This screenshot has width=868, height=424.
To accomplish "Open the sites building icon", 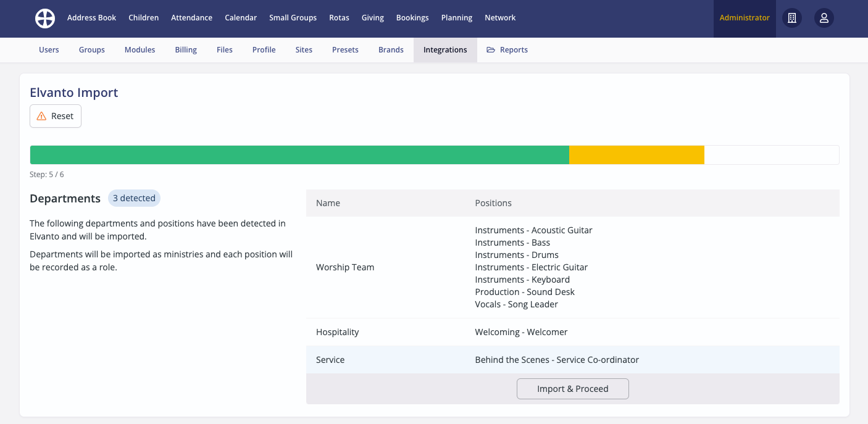I will tap(792, 18).
